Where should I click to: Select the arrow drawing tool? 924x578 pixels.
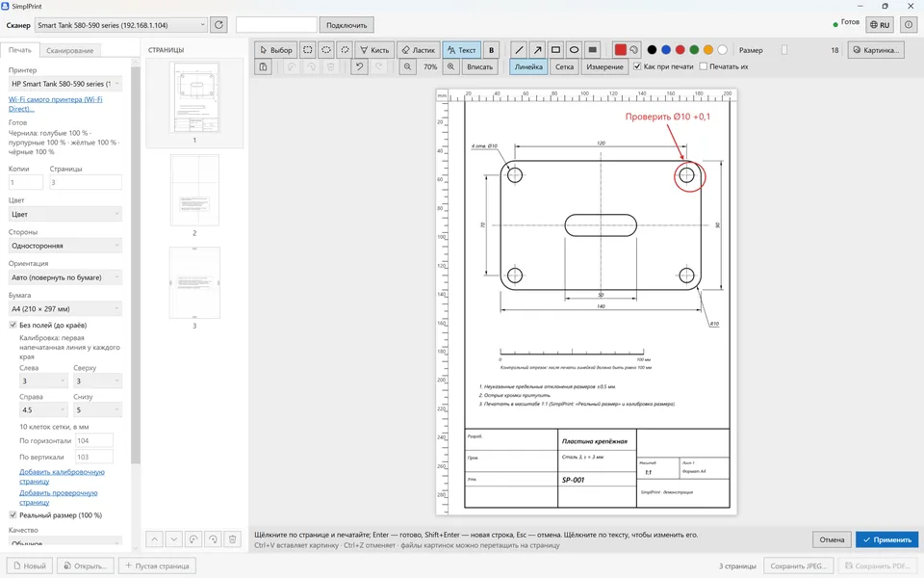tap(537, 50)
